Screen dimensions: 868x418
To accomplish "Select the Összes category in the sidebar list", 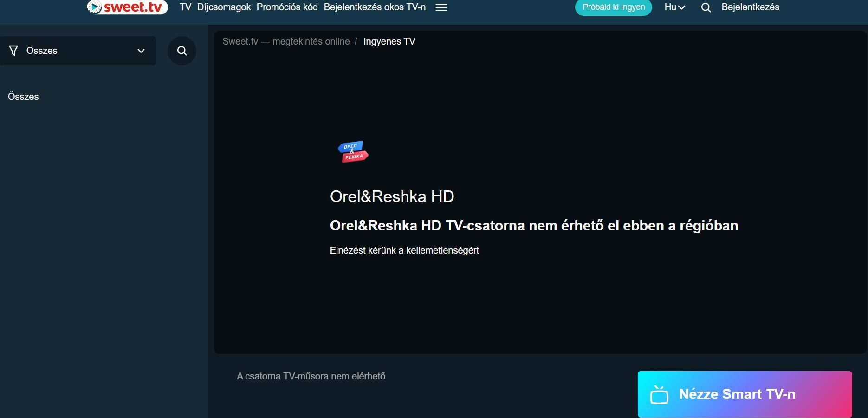I will point(23,97).
